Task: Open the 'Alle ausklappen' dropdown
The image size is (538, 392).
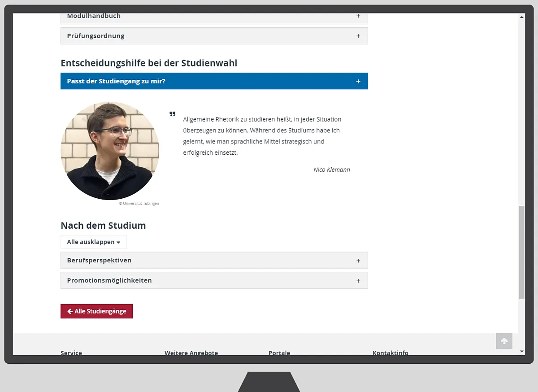Action: (x=94, y=242)
